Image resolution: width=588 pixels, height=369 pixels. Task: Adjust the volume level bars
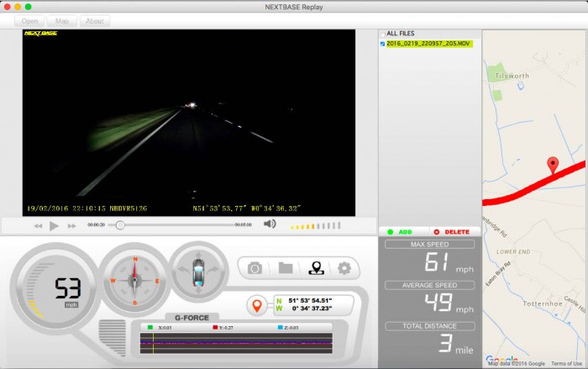coord(316,225)
